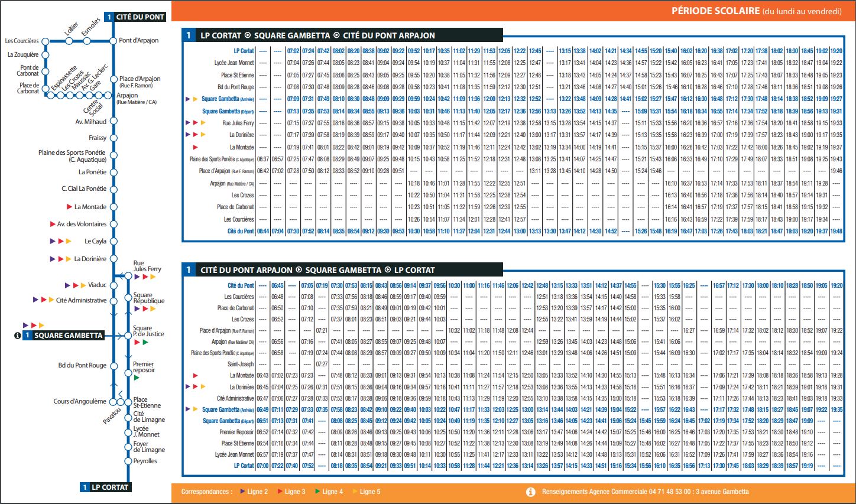Click the '(du lundi au vendredi)' text
Screen dimensions: 856x504
802,11
